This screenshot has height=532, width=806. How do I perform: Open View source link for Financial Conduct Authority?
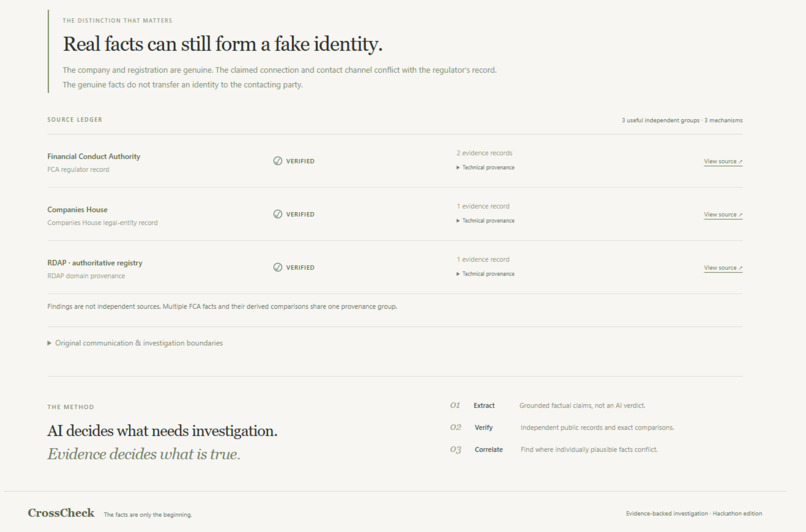723,161
